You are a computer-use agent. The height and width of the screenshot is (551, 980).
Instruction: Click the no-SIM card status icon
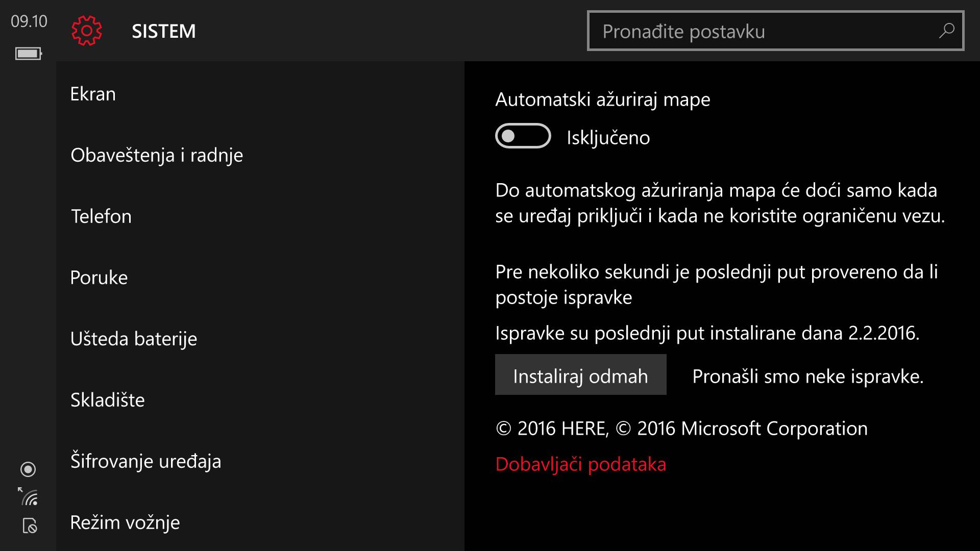pos(30,525)
